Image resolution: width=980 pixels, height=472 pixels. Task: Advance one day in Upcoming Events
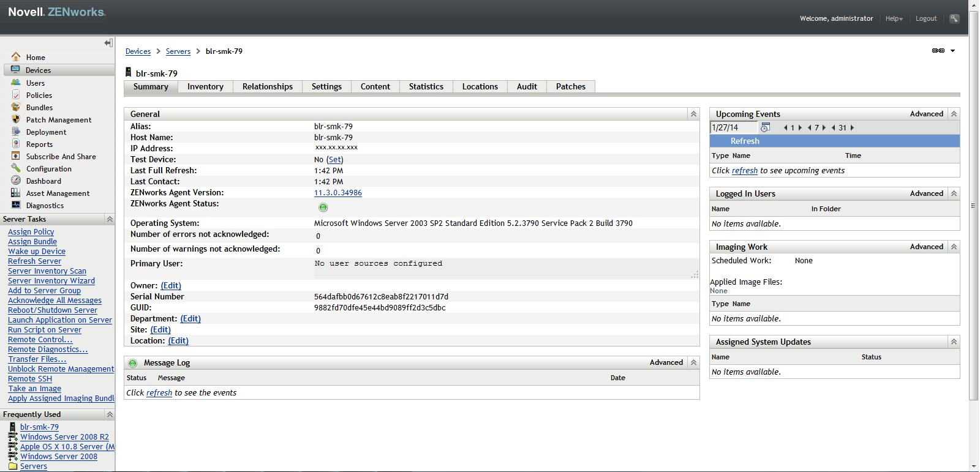click(800, 128)
